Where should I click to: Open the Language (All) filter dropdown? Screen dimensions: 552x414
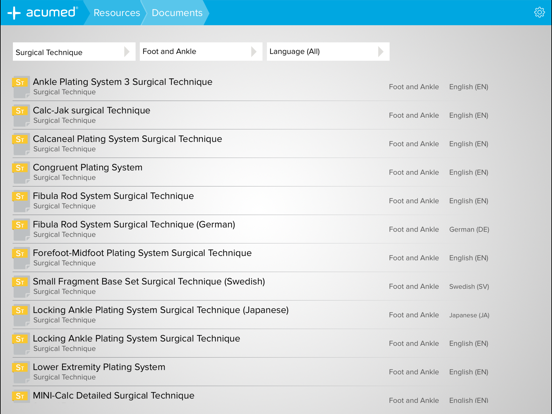[328, 52]
